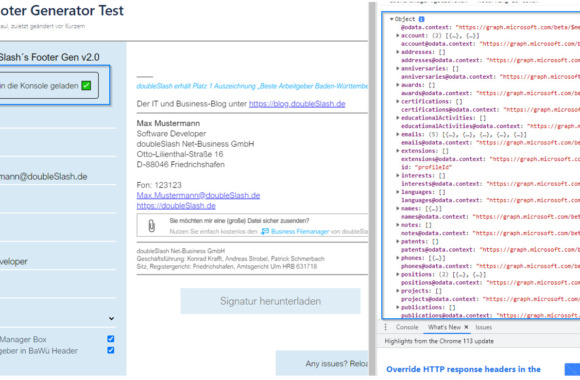Expand the positions array
Screen dimensions: 580x380
point(398,274)
